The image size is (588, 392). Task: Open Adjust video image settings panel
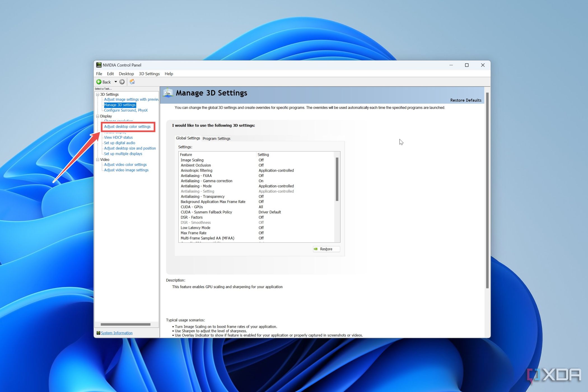click(125, 170)
